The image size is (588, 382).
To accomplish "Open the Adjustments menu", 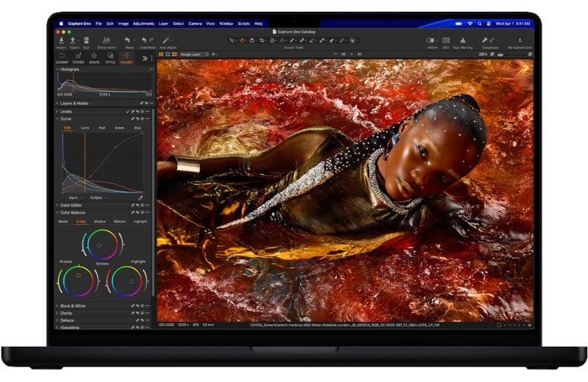I will [x=143, y=24].
